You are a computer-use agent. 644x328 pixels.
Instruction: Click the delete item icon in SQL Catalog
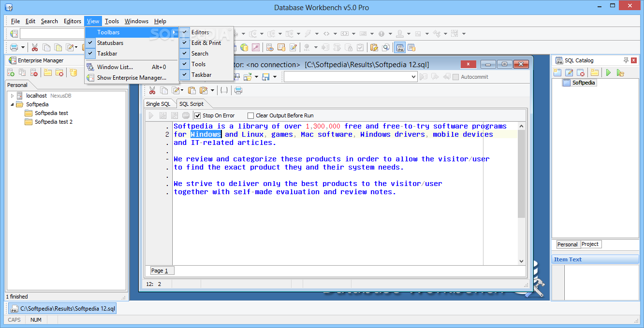tap(581, 72)
